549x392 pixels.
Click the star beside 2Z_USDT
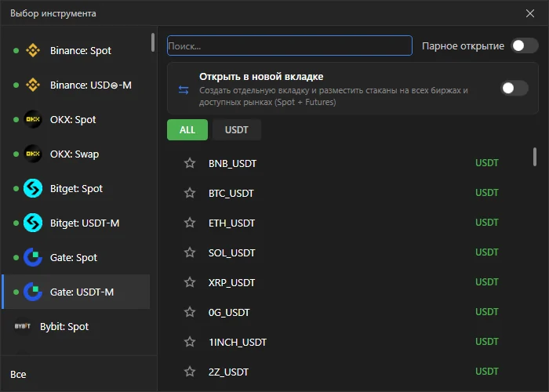pyautogui.click(x=190, y=372)
